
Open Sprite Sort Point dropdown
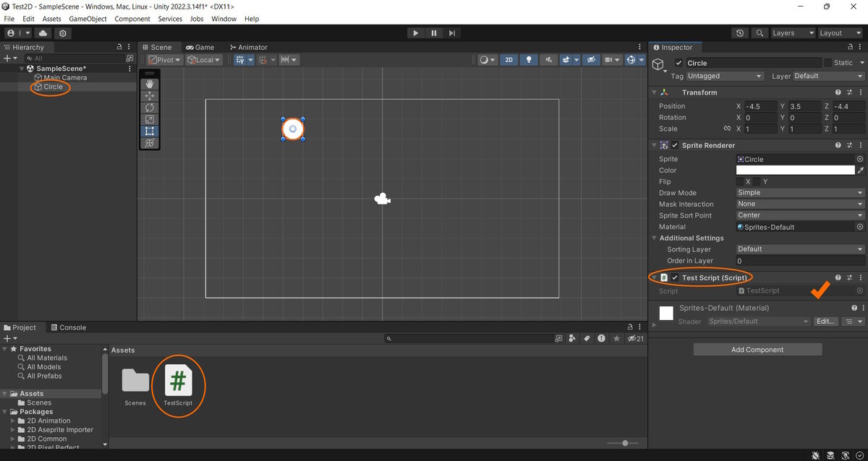(x=800, y=215)
